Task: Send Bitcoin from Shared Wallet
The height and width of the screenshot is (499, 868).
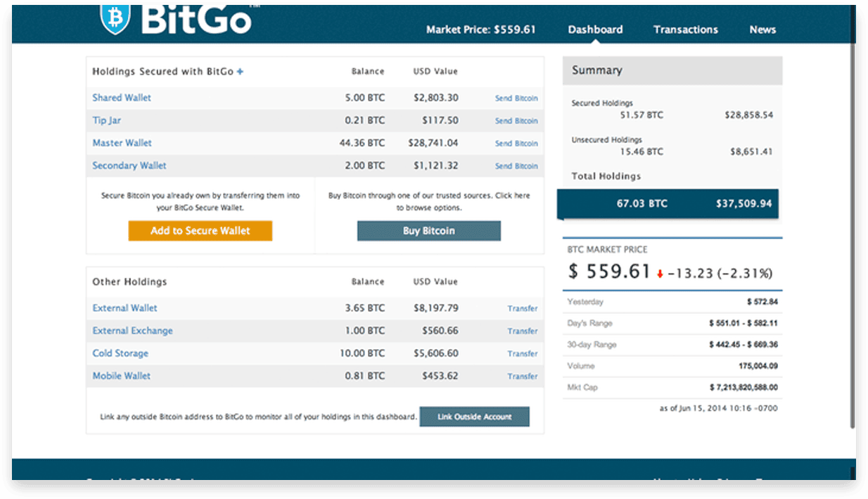Action: click(x=516, y=99)
